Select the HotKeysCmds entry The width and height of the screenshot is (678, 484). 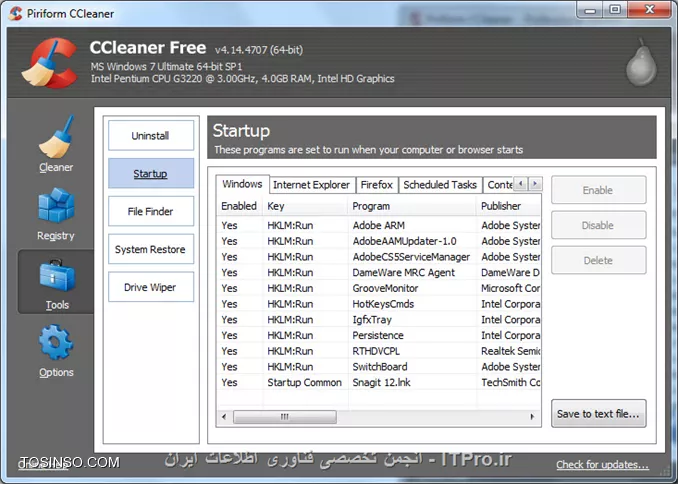click(x=378, y=304)
